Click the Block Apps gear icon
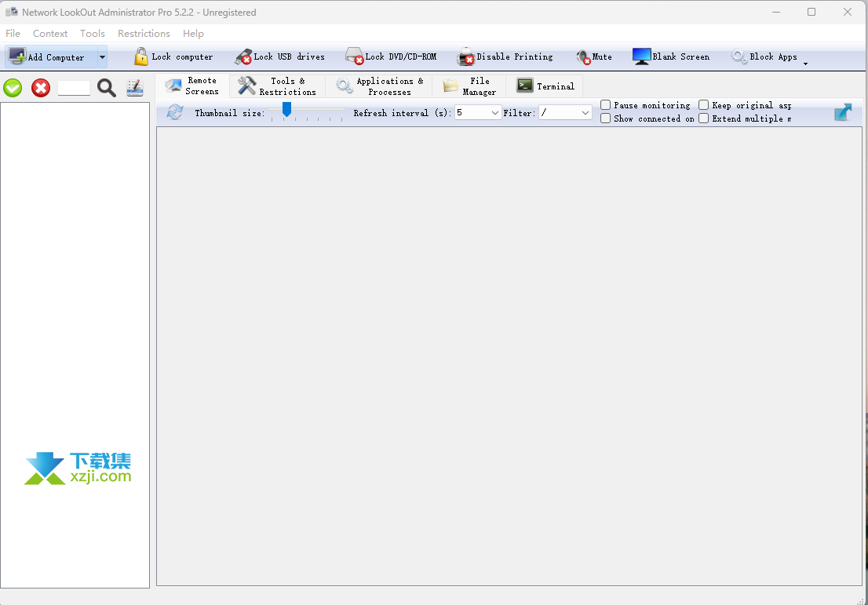The image size is (868, 605). [x=739, y=56]
